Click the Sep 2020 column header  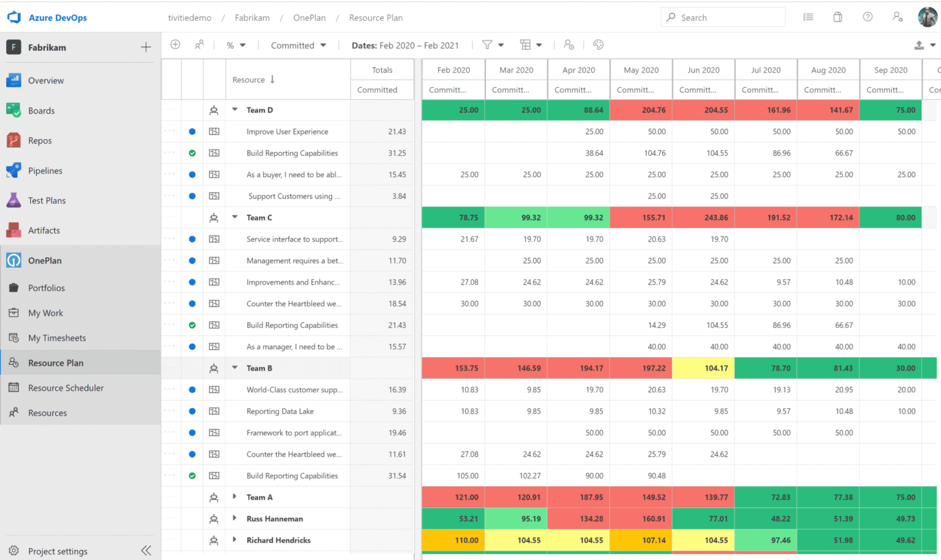click(891, 70)
